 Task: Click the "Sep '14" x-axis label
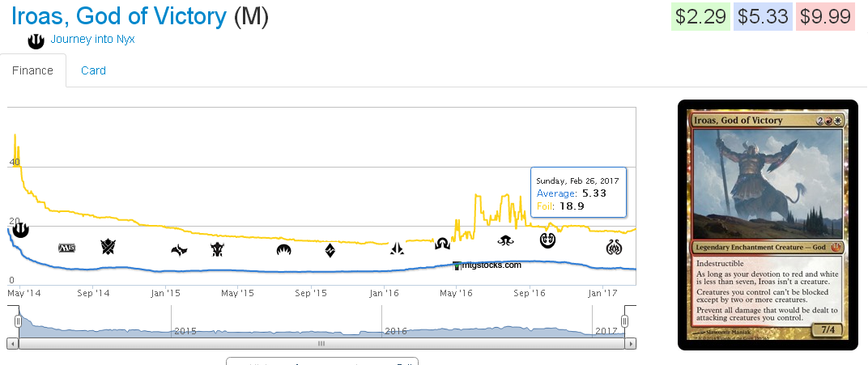tap(94, 292)
